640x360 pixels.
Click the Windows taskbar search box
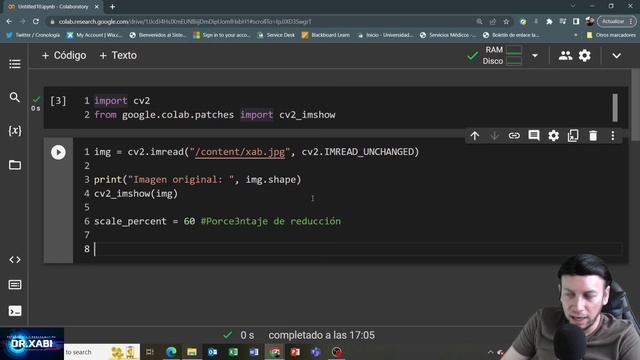pos(102,352)
